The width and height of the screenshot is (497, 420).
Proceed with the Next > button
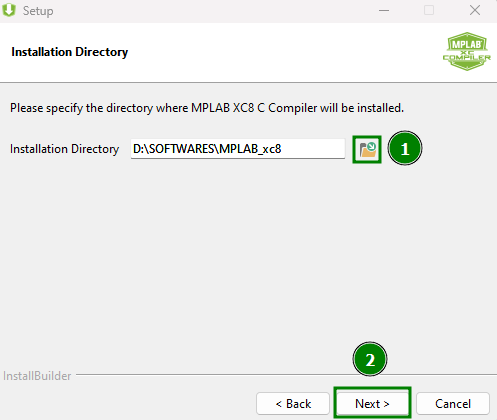pos(372,404)
